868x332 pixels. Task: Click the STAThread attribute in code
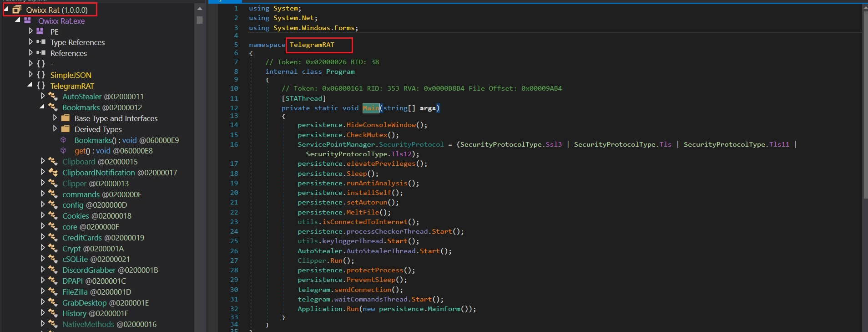click(304, 98)
